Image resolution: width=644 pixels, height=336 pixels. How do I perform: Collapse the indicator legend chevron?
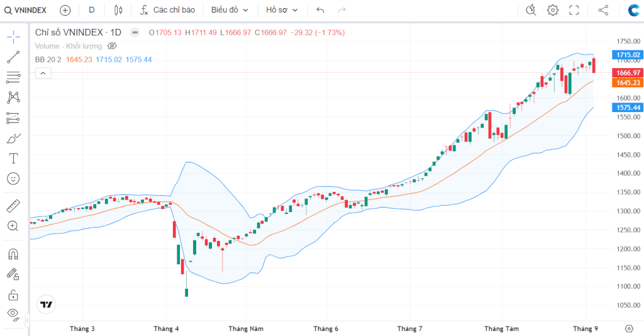[x=43, y=74]
